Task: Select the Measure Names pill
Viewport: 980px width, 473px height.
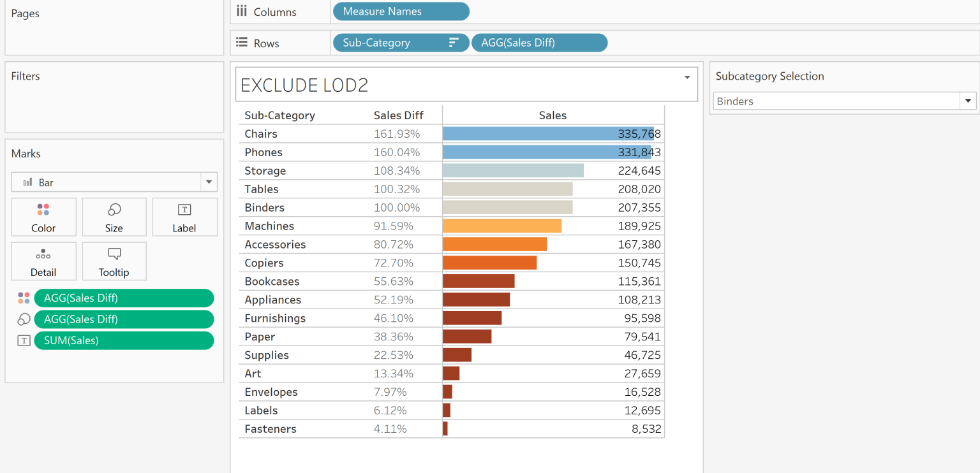Action: (x=401, y=11)
